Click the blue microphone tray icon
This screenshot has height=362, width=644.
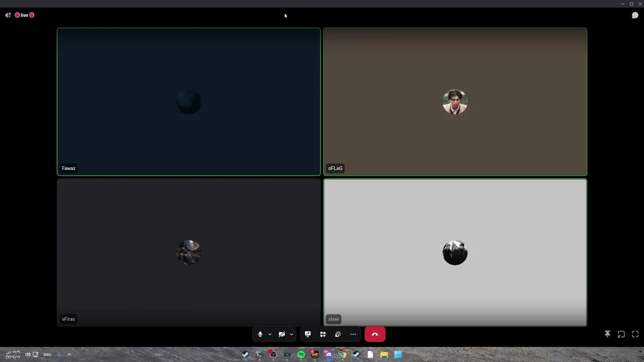(x=59, y=354)
